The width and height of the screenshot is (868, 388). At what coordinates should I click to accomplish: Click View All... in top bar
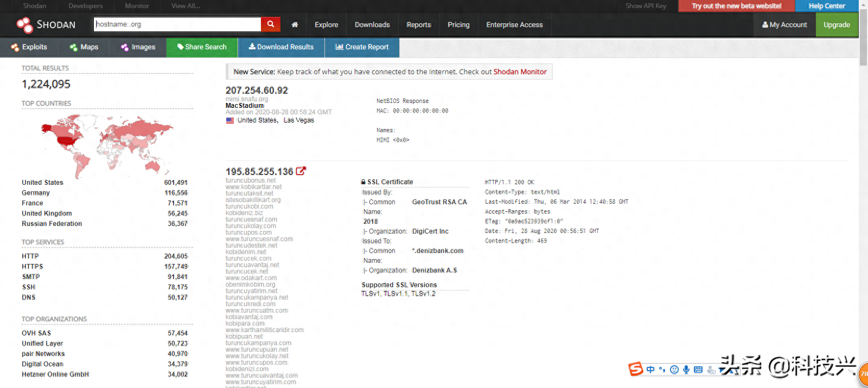pyautogui.click(x=186, y=6)
